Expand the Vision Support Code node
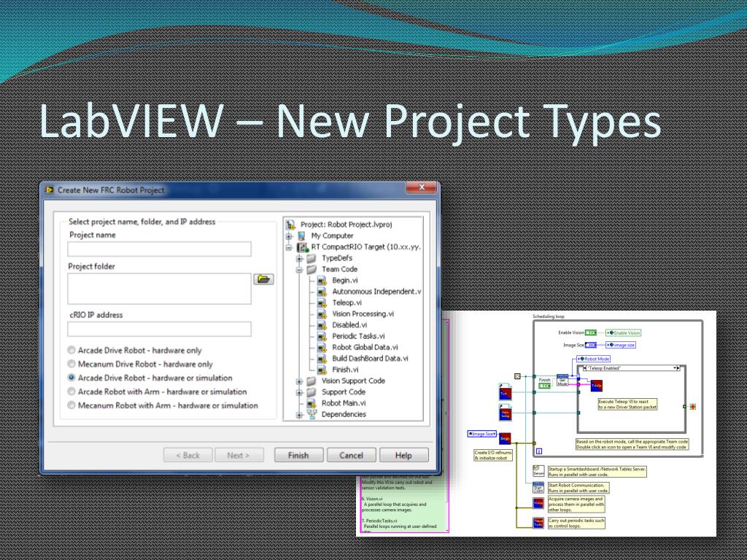 pos(300,381)
